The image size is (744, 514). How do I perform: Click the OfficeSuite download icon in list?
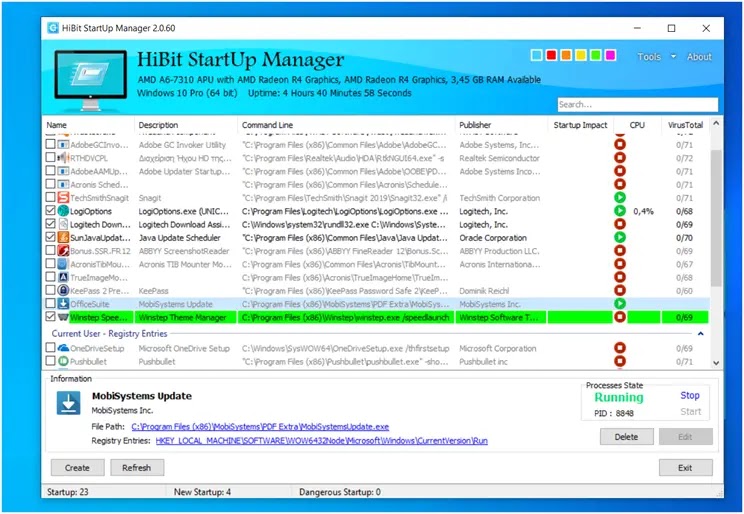pos(63,304)
